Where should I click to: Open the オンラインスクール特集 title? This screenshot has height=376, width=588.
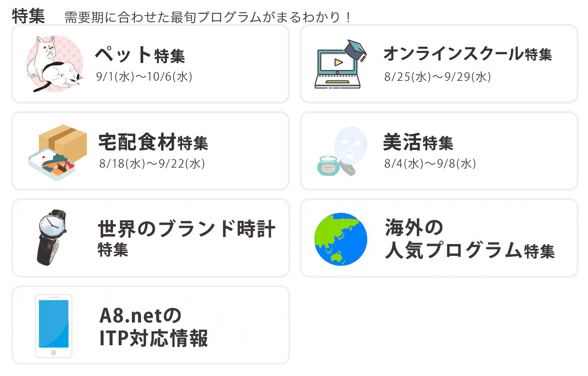click(467, 54)
